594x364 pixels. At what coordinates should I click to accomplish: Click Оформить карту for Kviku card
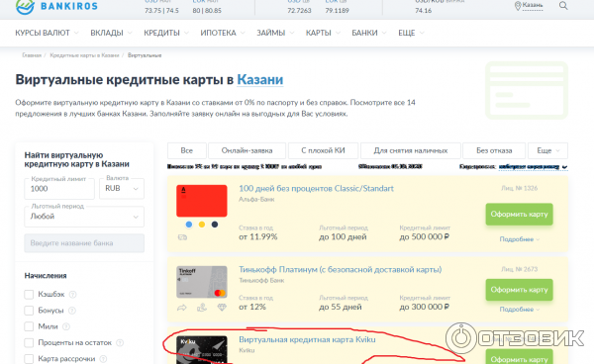click(520, 357)
